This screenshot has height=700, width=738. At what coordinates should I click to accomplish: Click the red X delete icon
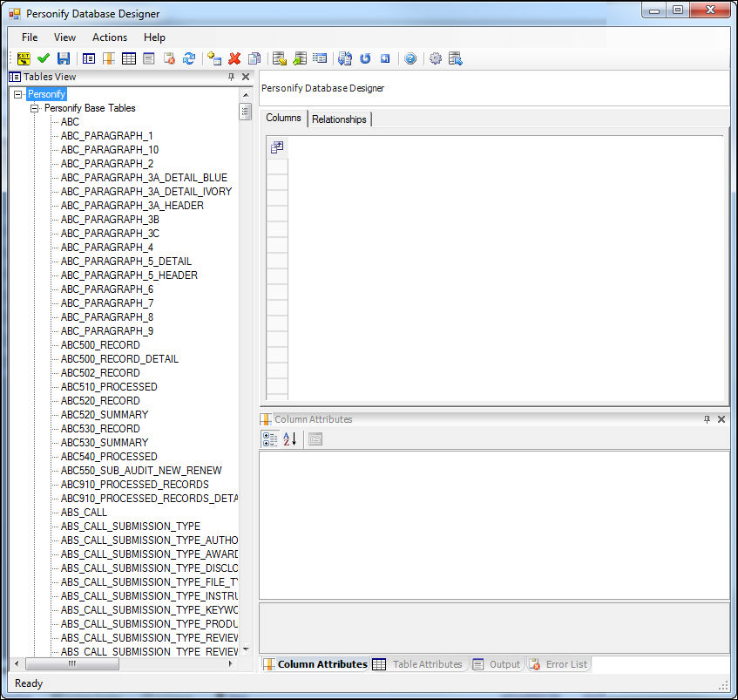pos(234,58)
